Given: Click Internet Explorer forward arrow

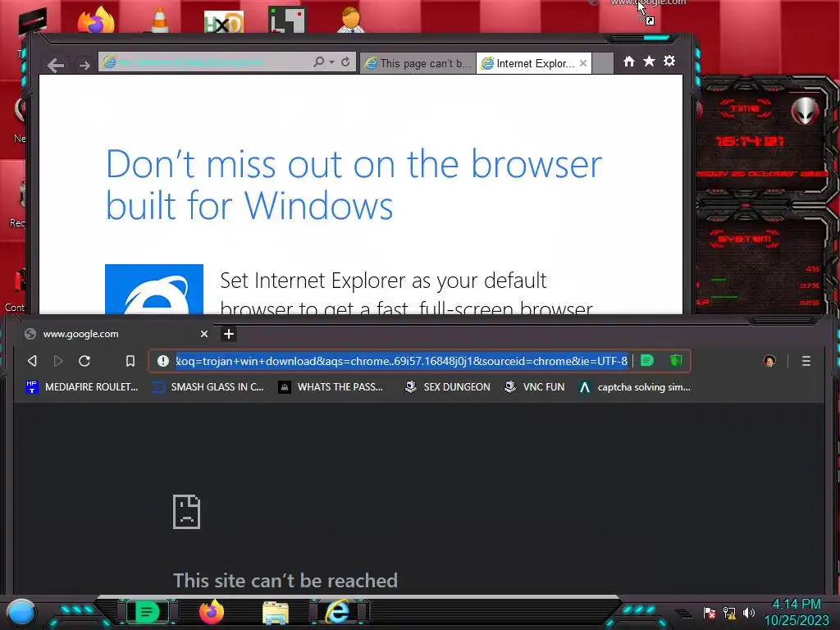Looking at the screenshot, I should 84,66.
